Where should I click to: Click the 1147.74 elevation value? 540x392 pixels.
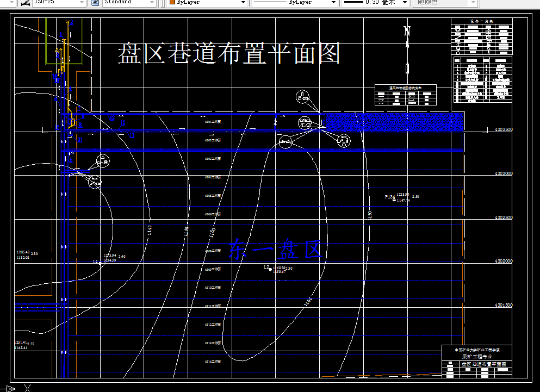tap(404, 201)
